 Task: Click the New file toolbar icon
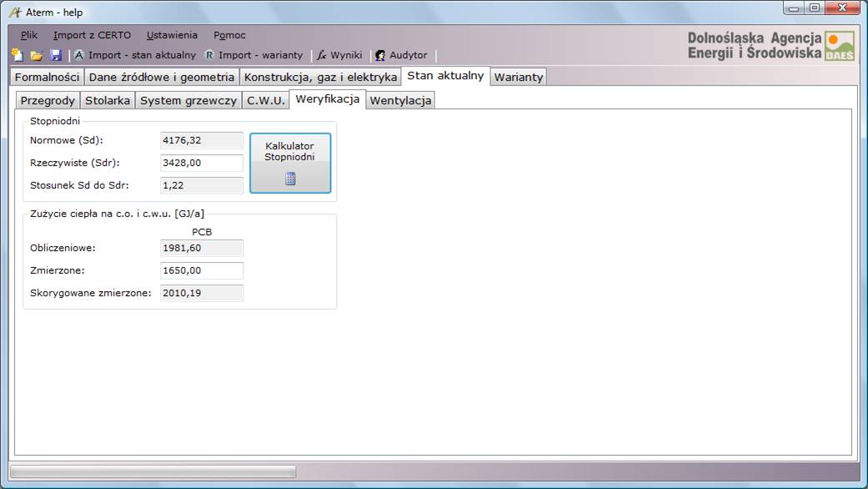click(18, 55)
